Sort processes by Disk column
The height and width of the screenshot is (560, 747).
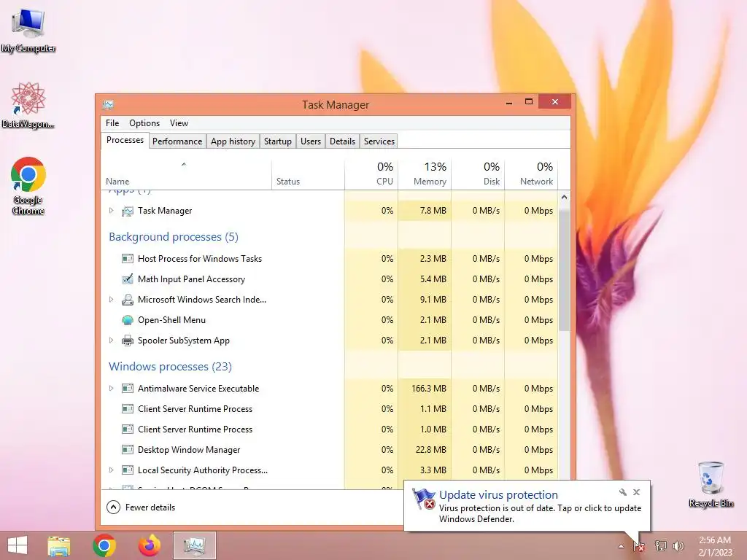tap(478, 175)
